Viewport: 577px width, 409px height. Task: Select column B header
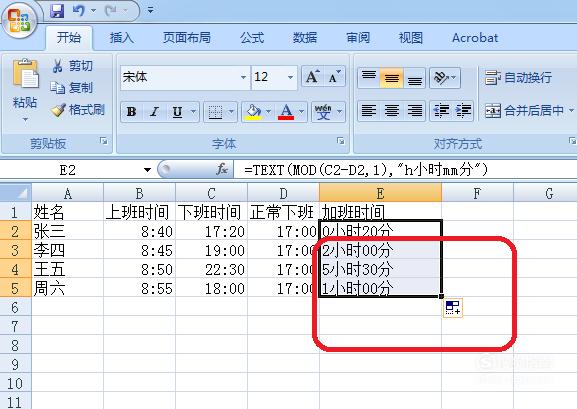139,193
